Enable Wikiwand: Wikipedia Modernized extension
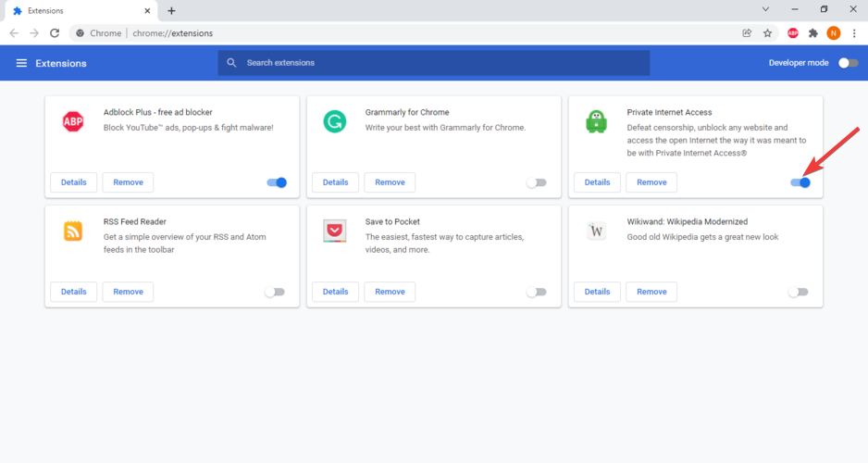Viewport: 868px width, 463px height. tap(798, 292)
